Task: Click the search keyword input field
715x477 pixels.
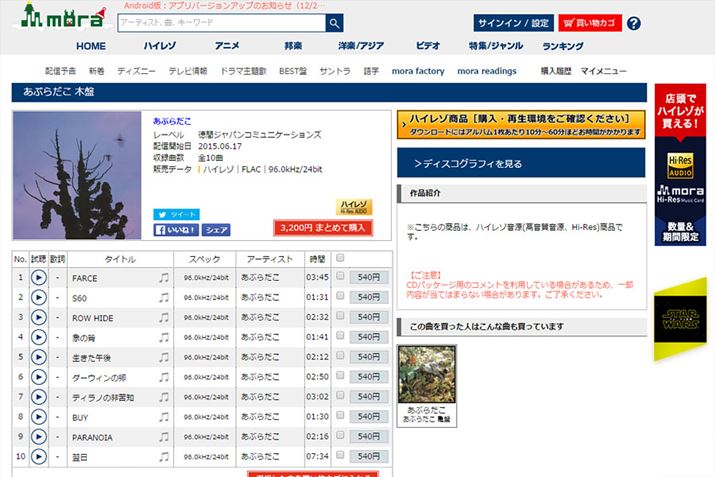Action: (220, 23)
